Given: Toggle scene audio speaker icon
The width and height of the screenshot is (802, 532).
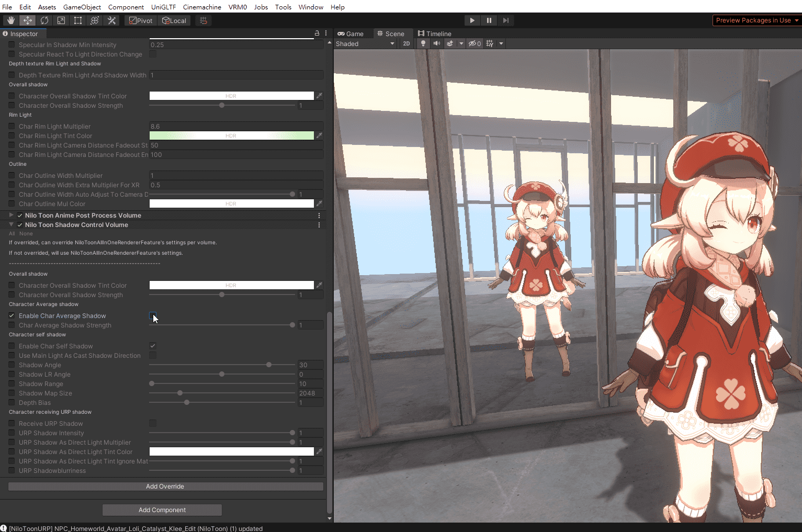Looking at the screenshot, I should [x=436, y=43].
